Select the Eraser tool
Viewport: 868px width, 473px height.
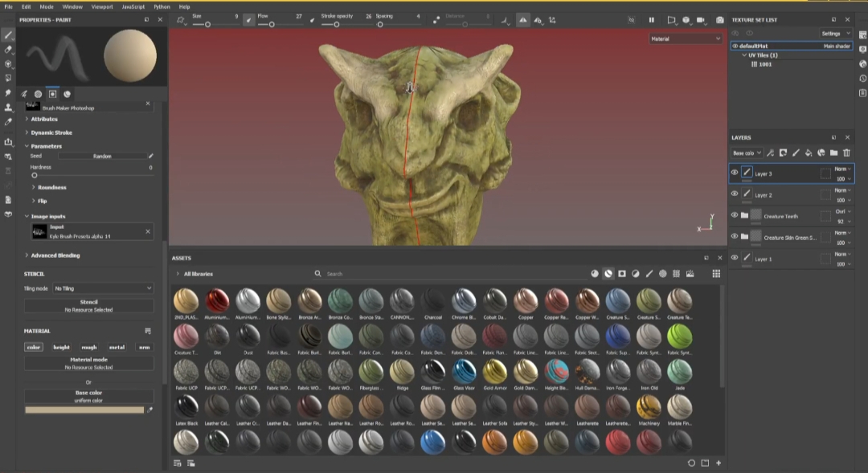tap(8, 49)
